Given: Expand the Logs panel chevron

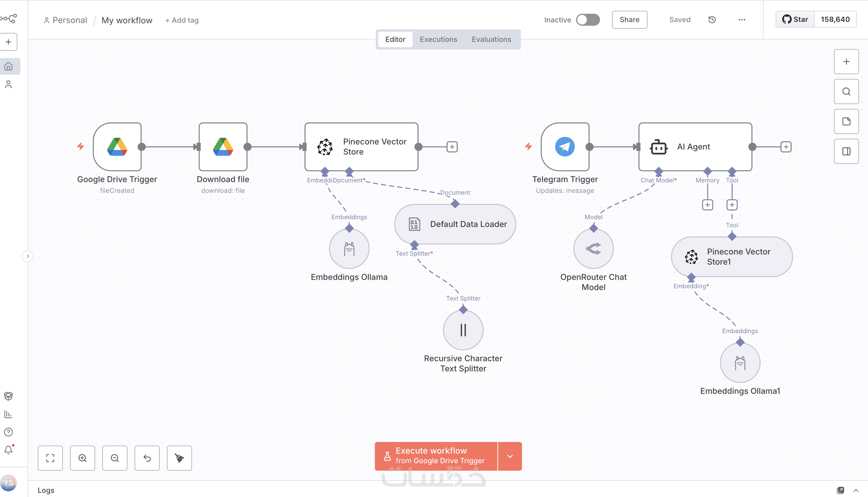Looking at the screenshot, I should (x=856, y=490).
